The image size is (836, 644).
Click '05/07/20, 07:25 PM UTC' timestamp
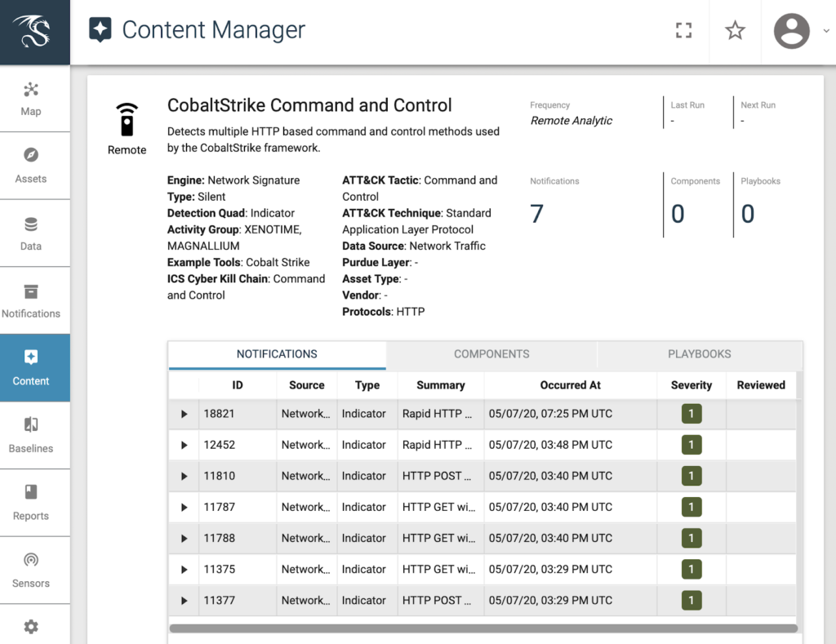pos(550,414)
